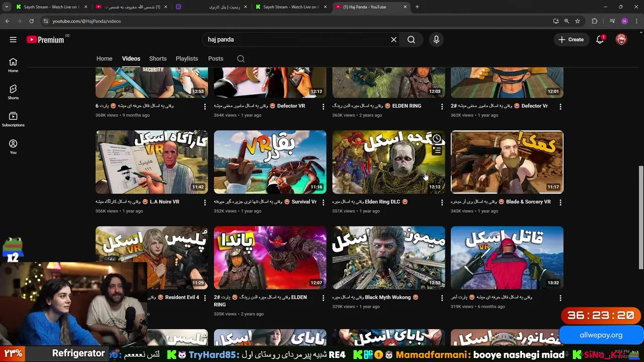The width and height of the screenshot is (644, 362).
Task: Open options for Blade & Sorcery VR video
Action: point(560,202)
